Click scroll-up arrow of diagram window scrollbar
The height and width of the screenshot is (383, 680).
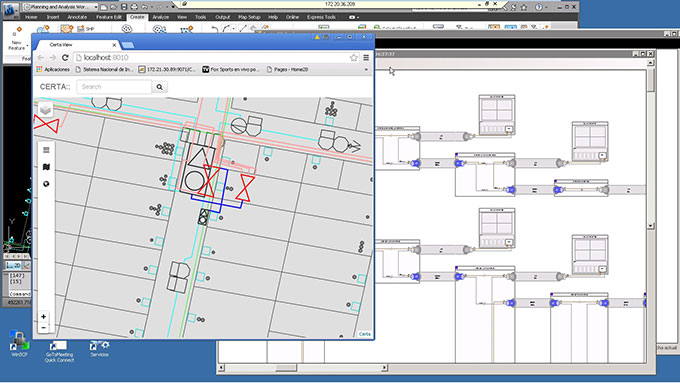(x=651, y=63)
